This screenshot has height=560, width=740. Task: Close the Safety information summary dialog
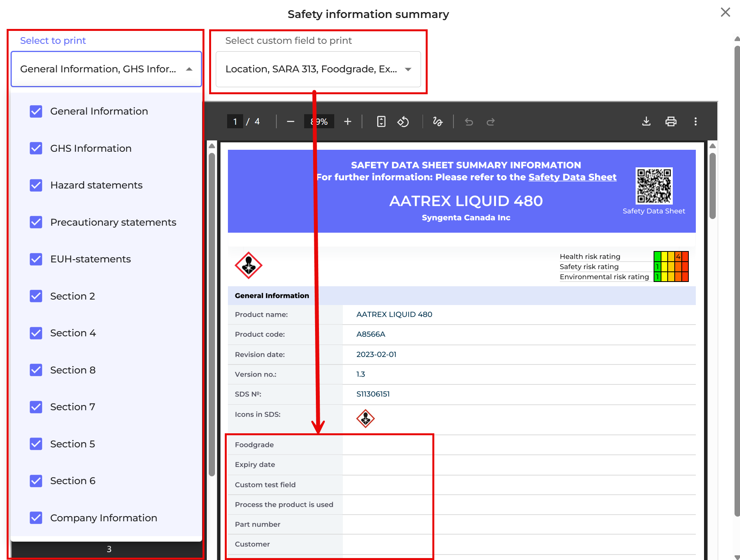[x=725, y=12]
